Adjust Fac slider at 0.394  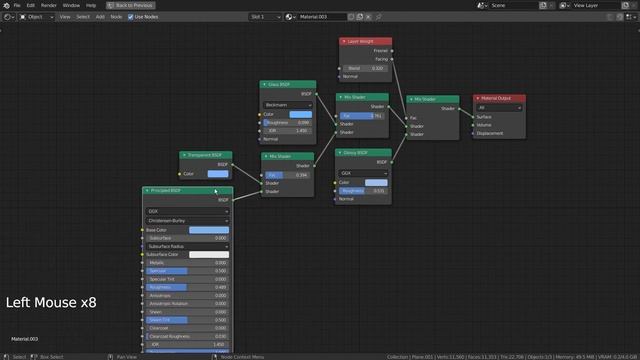point(287,175)
